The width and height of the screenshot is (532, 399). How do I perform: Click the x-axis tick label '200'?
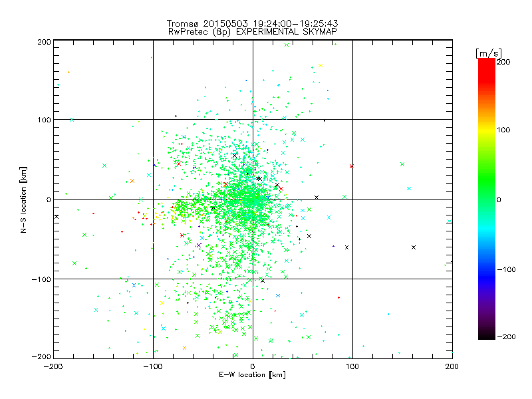(x=452, y=366)
